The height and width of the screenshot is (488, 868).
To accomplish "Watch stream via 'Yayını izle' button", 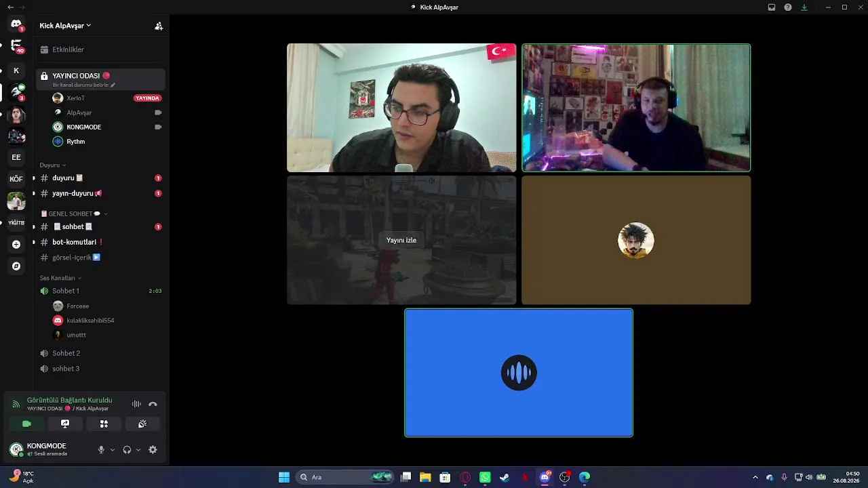I will point(401,240).
